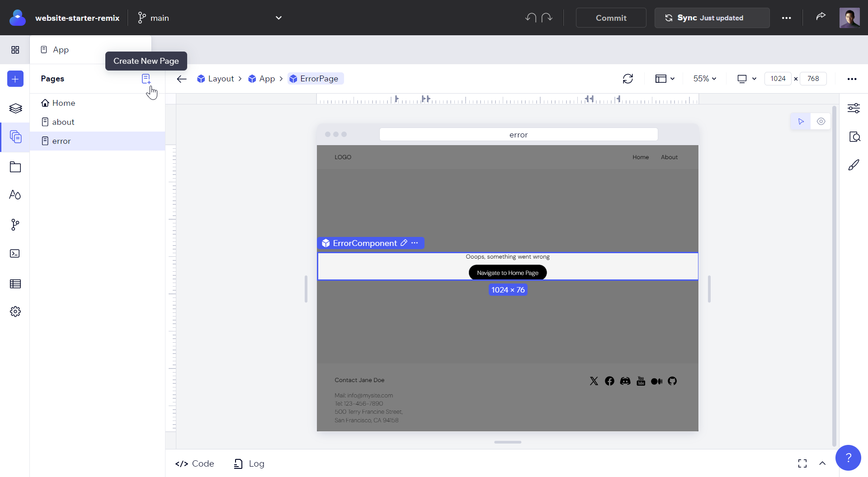Open the inspect search panel
Image resolution: width=868 pixels, height=477 pixels.
pos(854,137)
